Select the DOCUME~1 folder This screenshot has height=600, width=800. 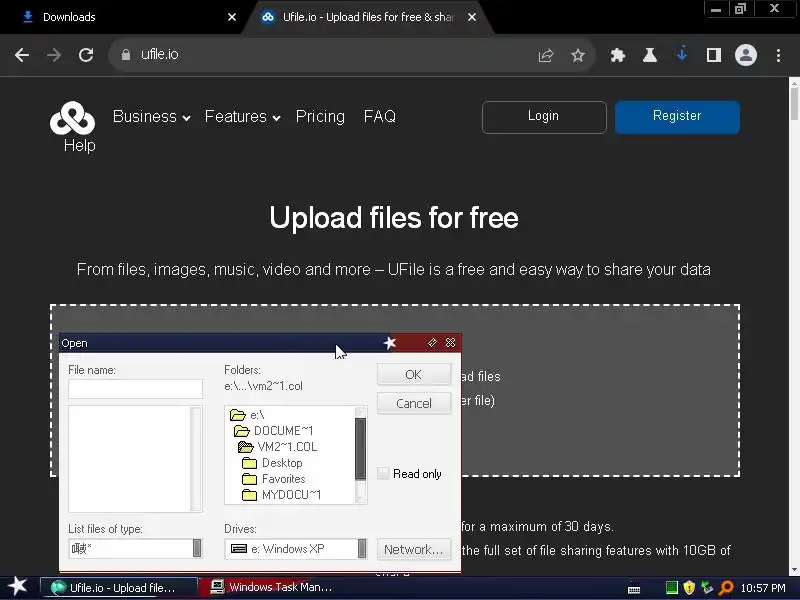coord(273,431)
